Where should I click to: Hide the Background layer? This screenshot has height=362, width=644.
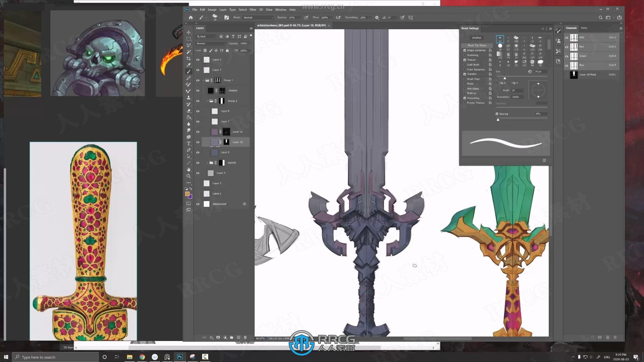[x=198, y=204]
